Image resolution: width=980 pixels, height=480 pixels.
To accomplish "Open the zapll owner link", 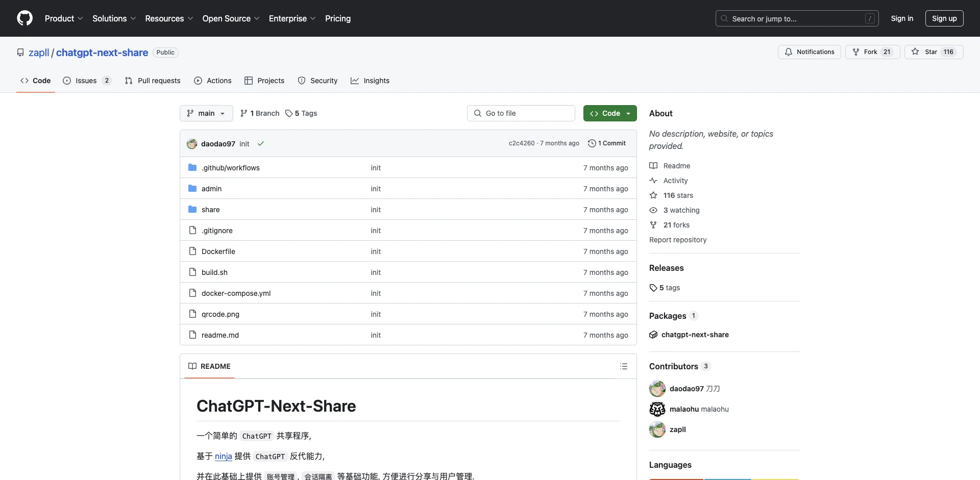I will [x=39, y=53].
